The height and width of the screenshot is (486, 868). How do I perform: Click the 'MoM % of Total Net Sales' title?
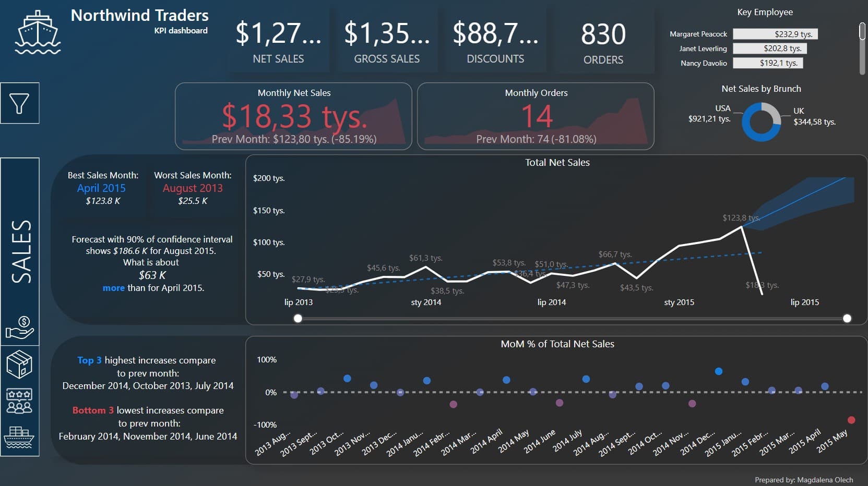click(557, 344)
